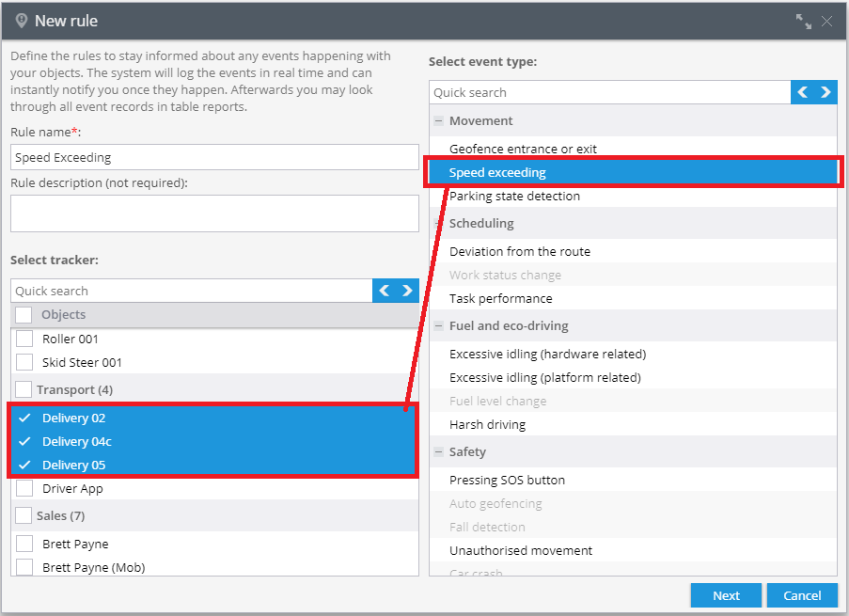Click the location pin icon in the title bar
This screenshot has width=849, height=616.
[22, 21]
